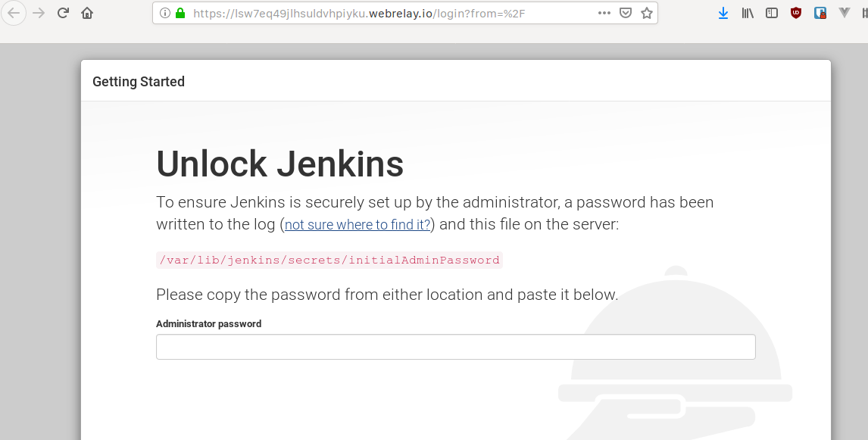Save this page to Pocket
This screenshot has height=440, width=868.
pos(624,13)
